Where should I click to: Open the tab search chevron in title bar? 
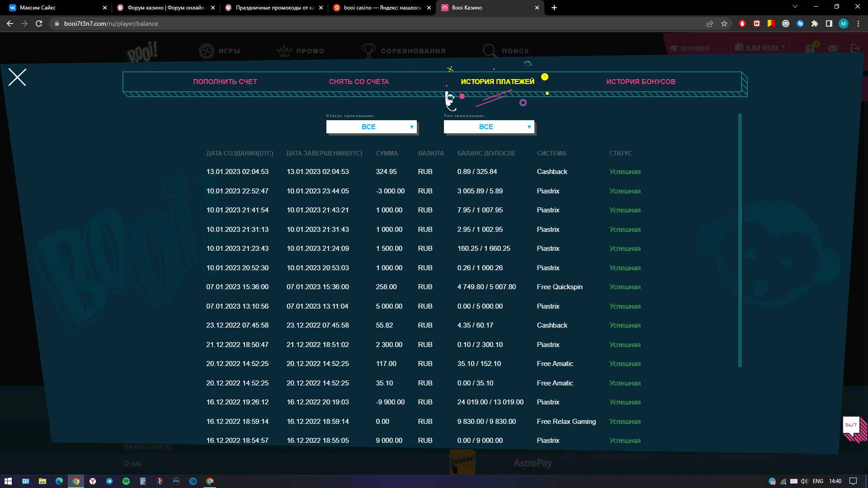[795, 6]
